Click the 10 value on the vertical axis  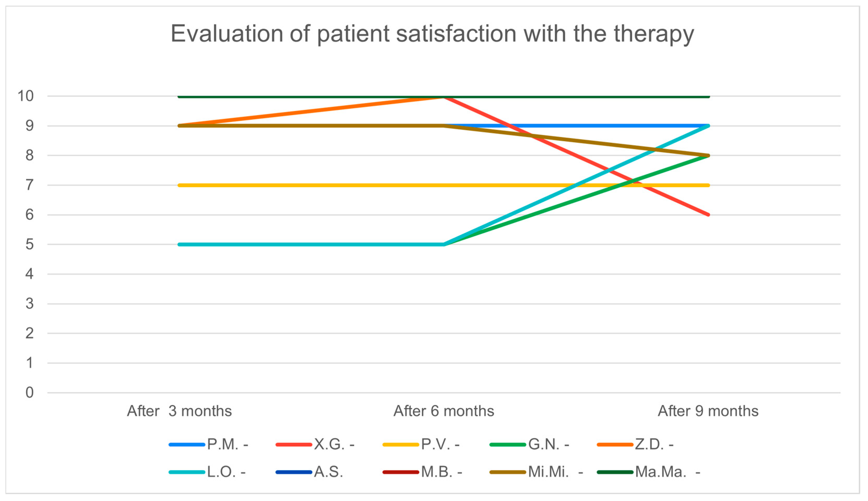(26, 96)
